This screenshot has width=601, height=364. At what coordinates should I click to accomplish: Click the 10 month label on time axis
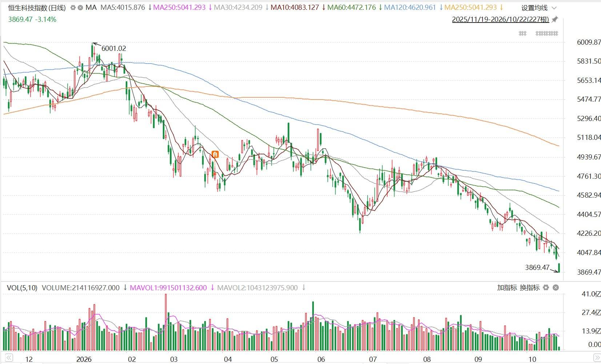click(x=532, y=359)
